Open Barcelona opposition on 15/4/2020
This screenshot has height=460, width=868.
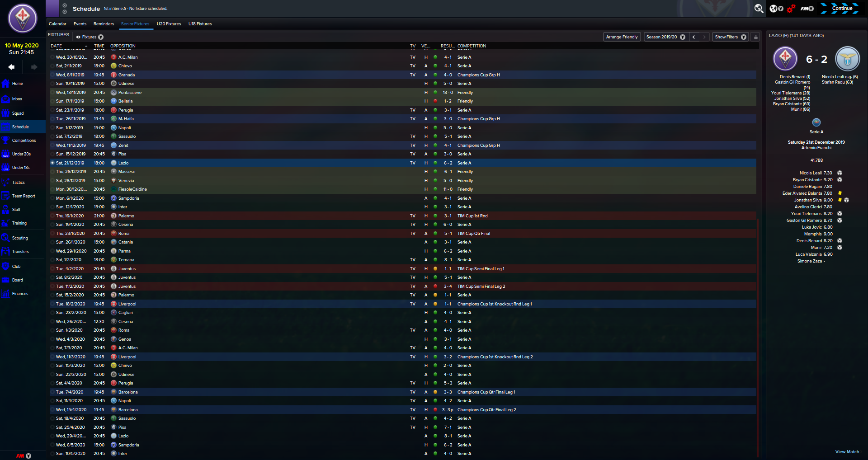coord(128,410)
